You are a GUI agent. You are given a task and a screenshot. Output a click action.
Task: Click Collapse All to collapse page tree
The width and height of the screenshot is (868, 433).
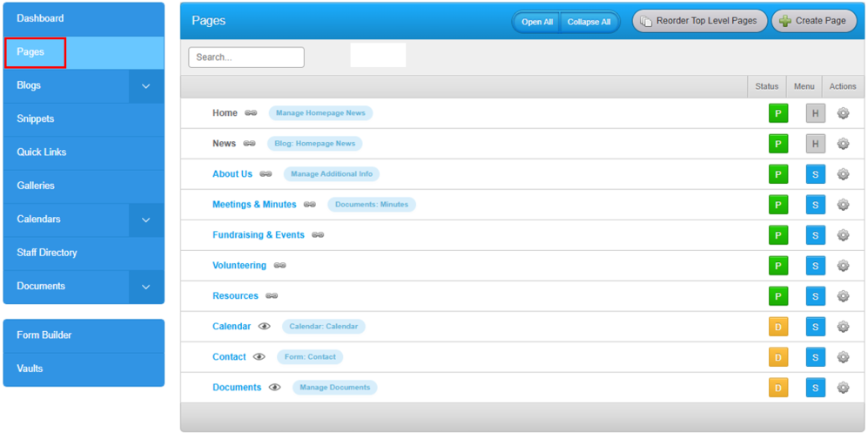589,22
